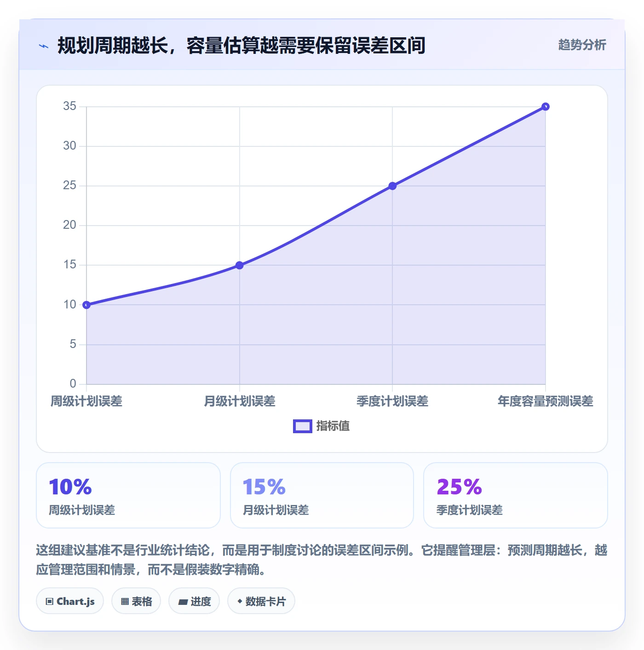Image resolution: width=644 pixels, height=650 pixels.
Task: Click the y-axis value 5
Action: (x=73, y=344)
